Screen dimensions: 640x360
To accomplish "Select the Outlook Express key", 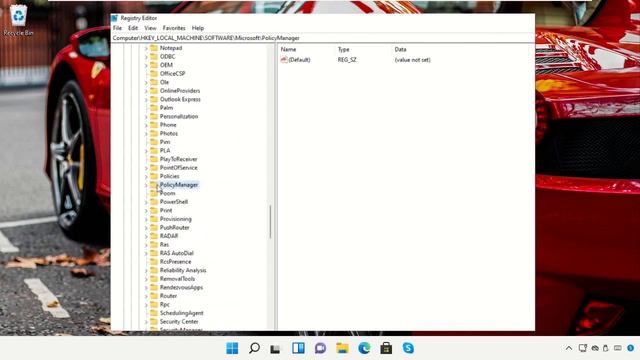I will 180,99.
